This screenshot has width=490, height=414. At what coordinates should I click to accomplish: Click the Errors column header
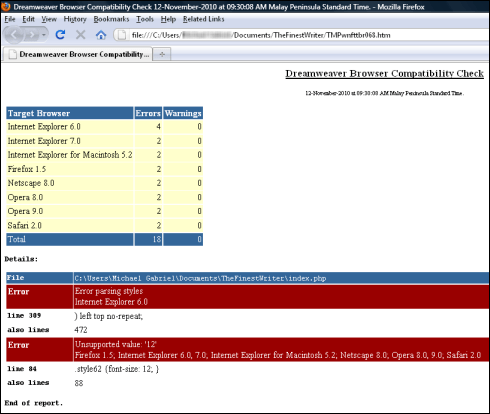(x=148, y=113)
